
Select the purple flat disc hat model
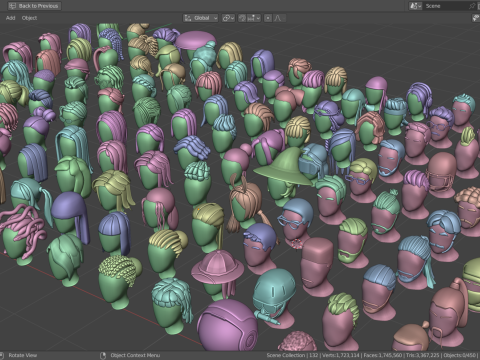click(x=196, y=41)
